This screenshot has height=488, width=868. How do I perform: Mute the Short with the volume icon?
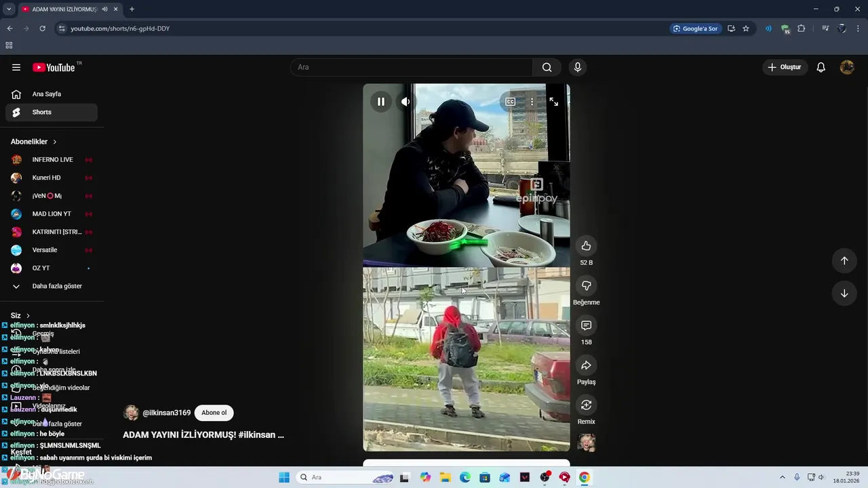click(x=406, y=102)
